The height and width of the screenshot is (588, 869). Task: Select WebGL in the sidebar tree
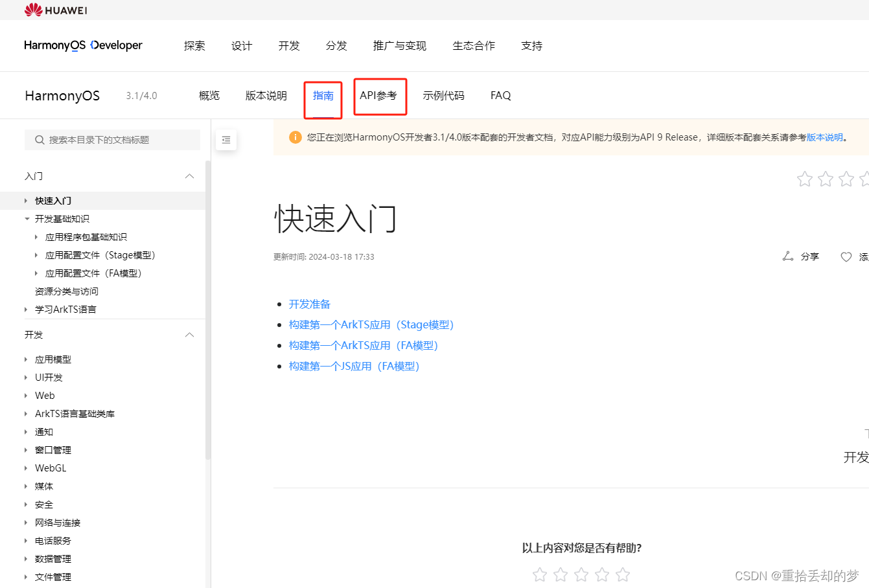(x=51, y=468)
